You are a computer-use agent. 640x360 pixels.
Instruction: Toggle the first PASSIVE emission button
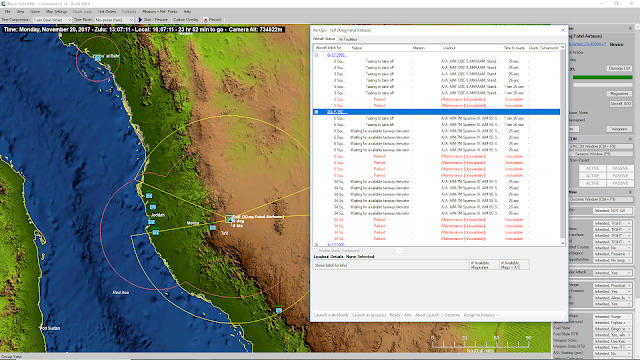pos(620,168)
